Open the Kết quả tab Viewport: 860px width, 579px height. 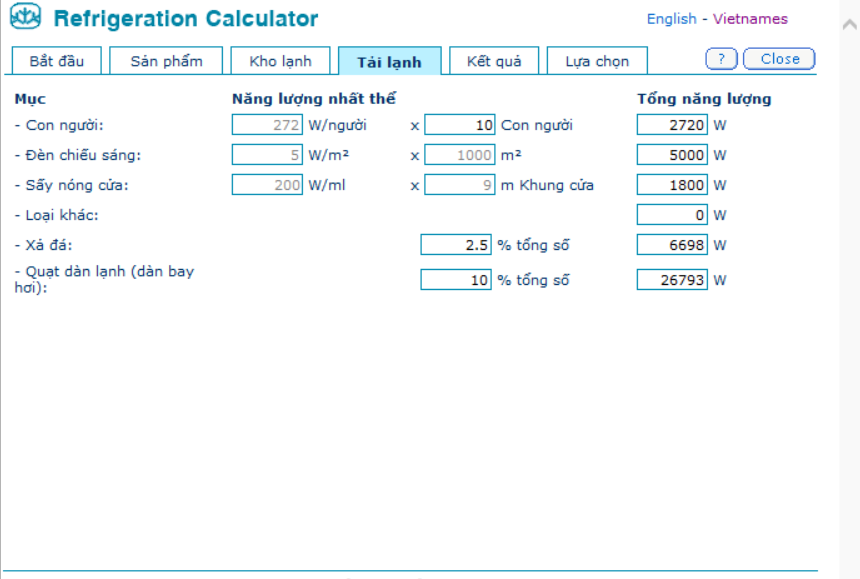point(494,61)
